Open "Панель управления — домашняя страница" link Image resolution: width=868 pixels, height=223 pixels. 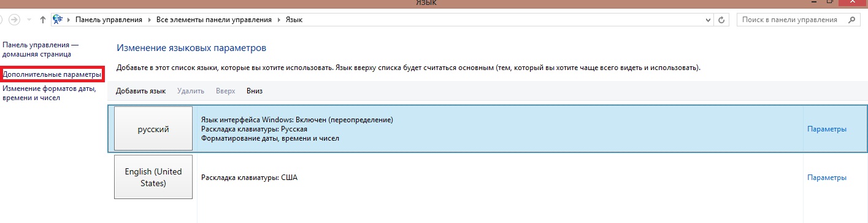click(41, 50)
